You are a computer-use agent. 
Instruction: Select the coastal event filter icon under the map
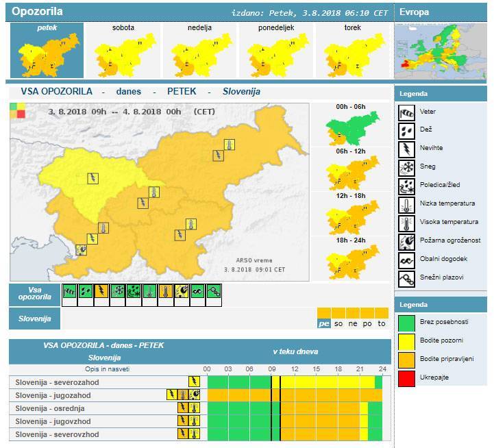[197, 292]
